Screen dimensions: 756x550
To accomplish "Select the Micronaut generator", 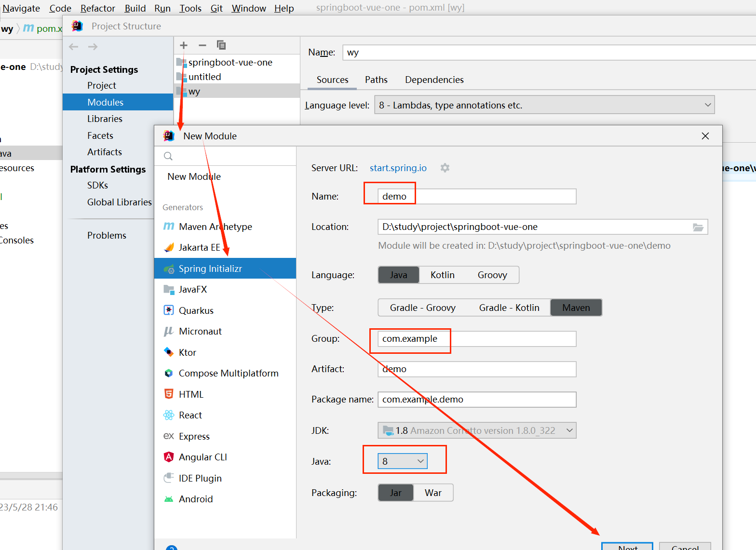I will (x=225, y=331).
